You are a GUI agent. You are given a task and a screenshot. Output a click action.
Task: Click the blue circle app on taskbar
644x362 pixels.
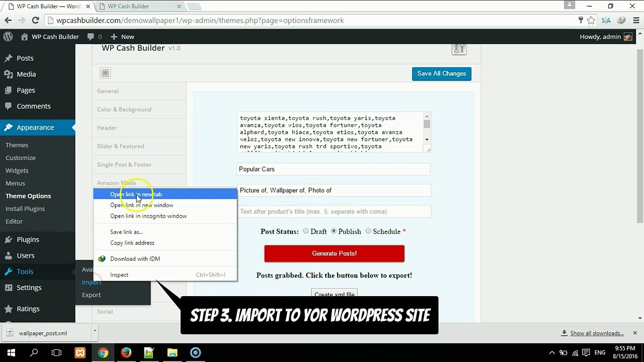pos(195,352)
